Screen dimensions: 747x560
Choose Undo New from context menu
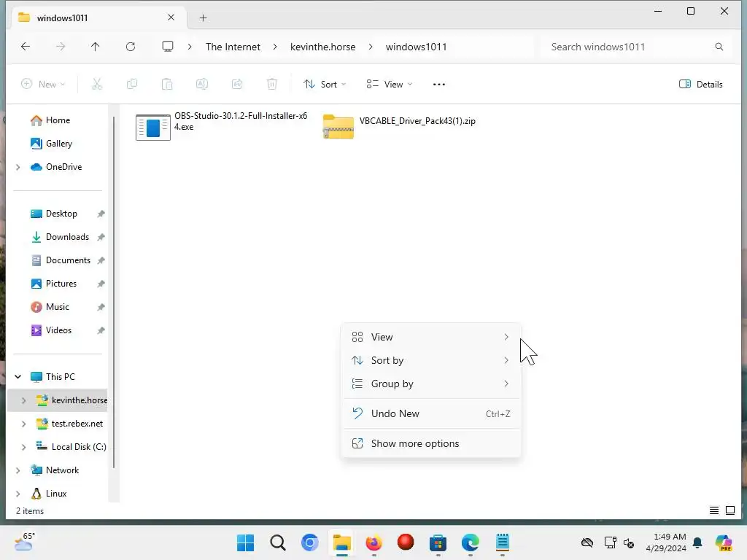pyautogui.click(x=430, y=414)
